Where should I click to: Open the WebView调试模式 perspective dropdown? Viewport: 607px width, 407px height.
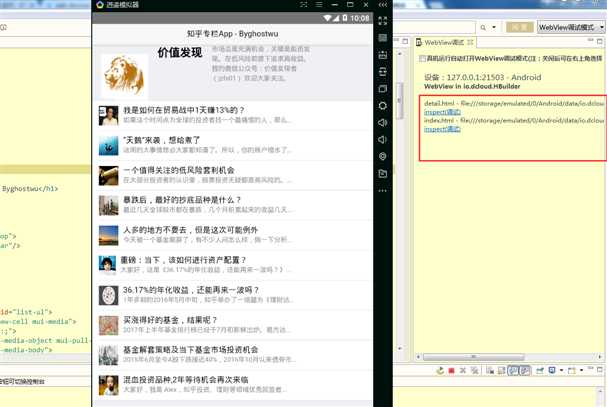tap(571, 27)
